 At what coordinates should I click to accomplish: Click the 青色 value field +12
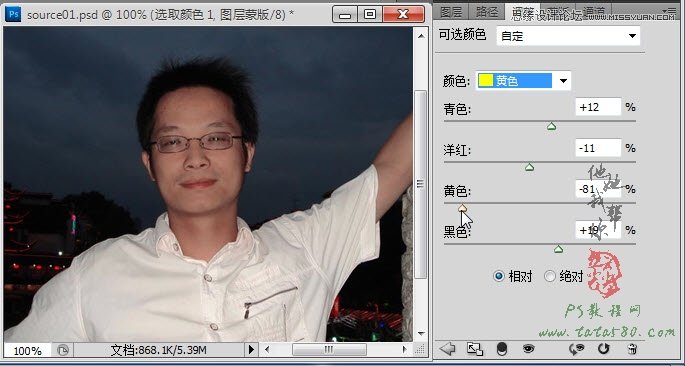point(598,107)
